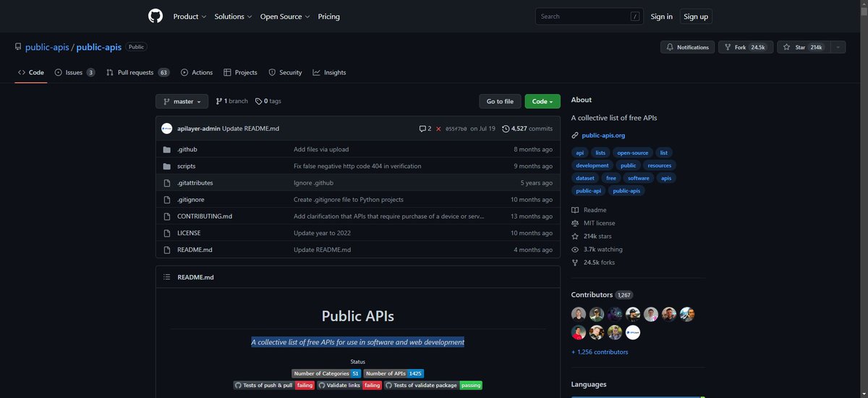Click the README outline list icon

point(167,277)
